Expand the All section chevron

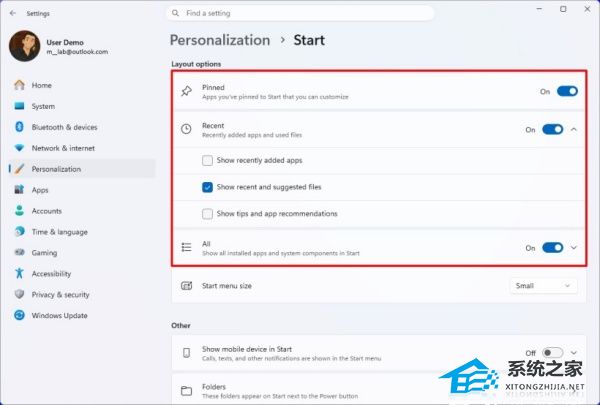574,248
